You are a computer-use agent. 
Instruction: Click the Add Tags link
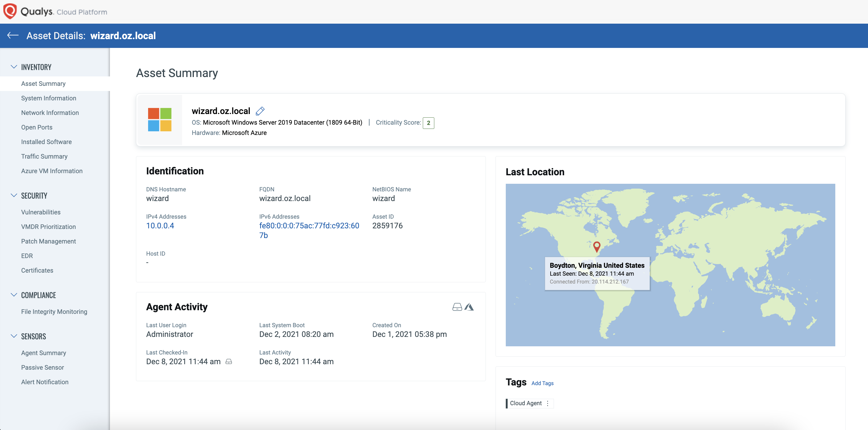[x=542, y=383]
